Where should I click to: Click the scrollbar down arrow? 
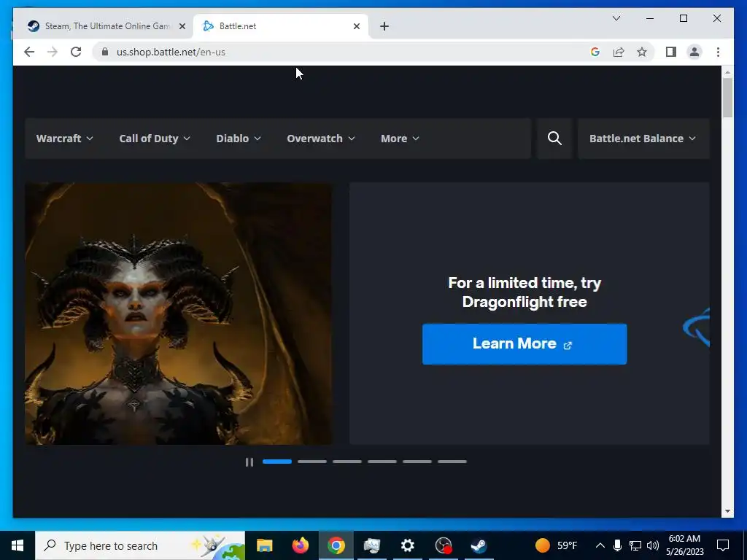727,511
